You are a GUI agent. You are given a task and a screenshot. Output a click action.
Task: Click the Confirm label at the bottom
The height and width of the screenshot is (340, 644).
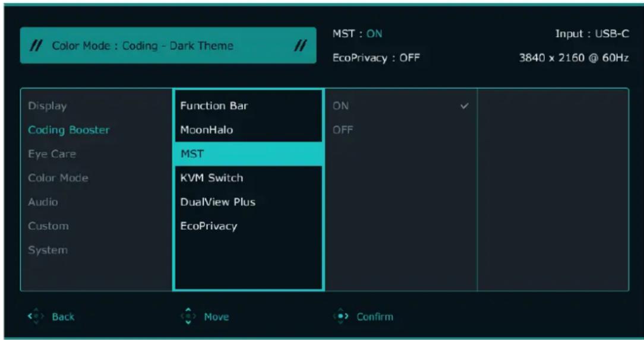point(374,317)
